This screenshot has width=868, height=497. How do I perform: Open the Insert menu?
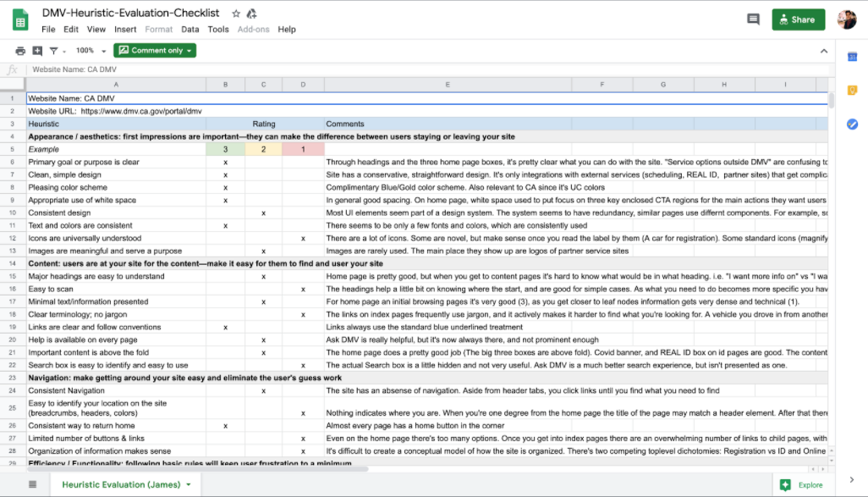(x=125, y=30)
